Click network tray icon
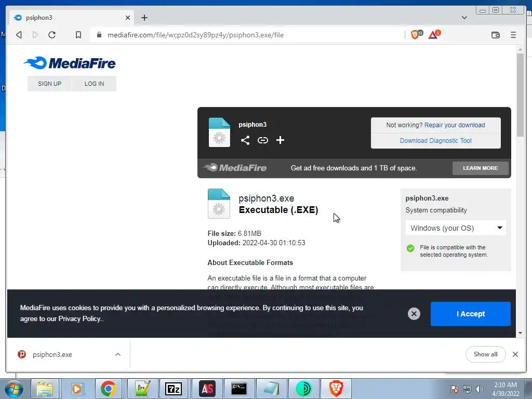The image size is (532, 399). [467, 389]
